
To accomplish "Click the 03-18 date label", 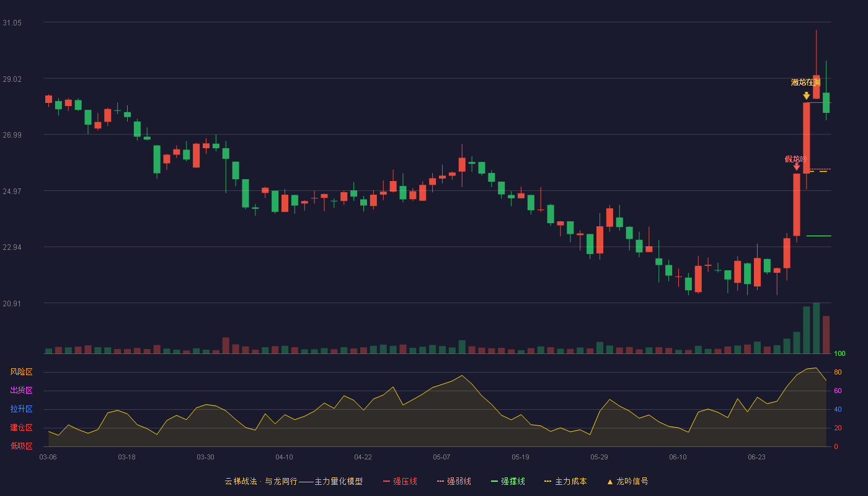I will (x=126, y=457).
